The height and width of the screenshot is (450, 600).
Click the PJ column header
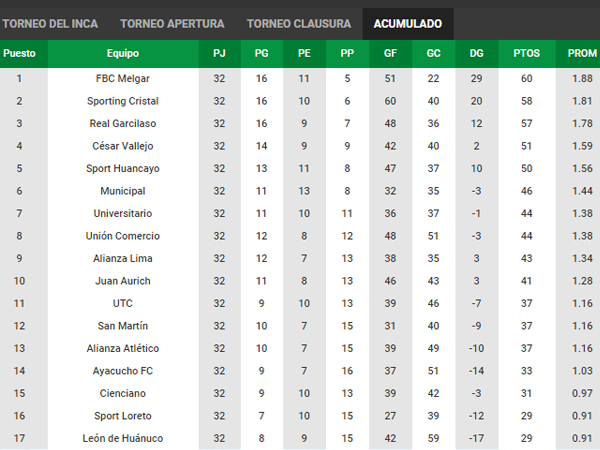tap(219, 53)
